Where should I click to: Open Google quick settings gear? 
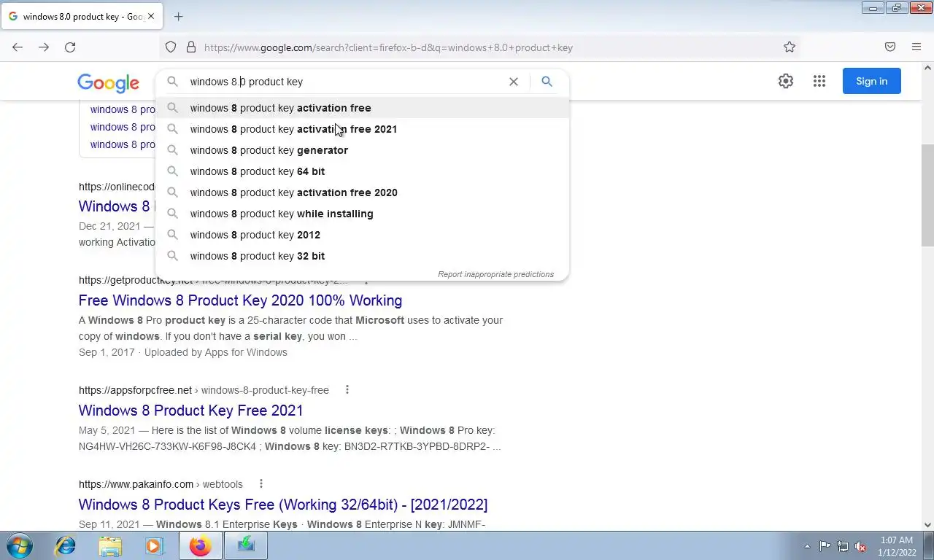coord(786,81)
